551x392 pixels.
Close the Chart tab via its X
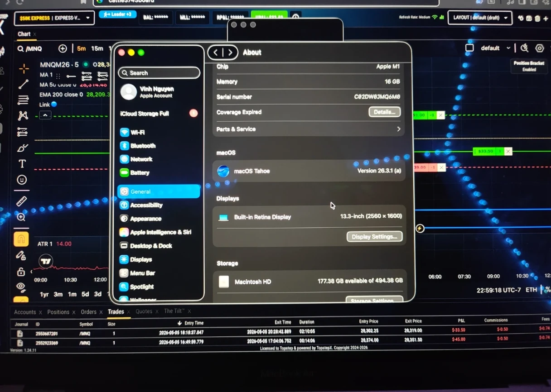(x=35, y=34)
